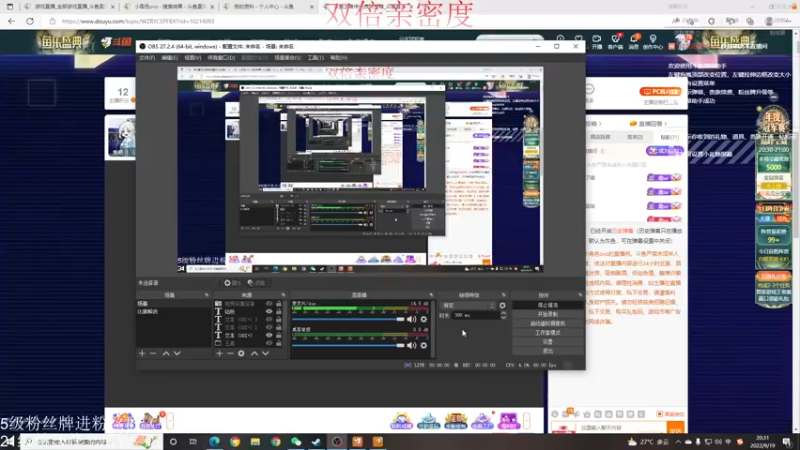Lock the video capture device source
Screen dimensions: 800x450
(279, 304)
